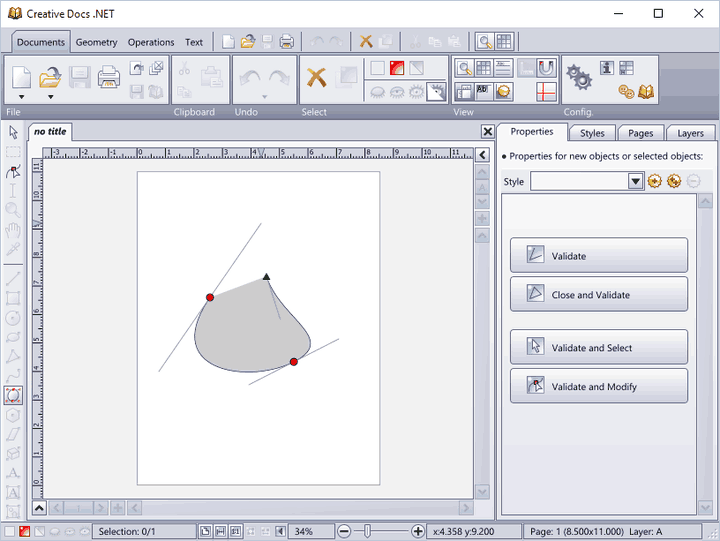Click the Close and Validate button
The height and width of the screenshot is (541, 720).
click(598, 295)
